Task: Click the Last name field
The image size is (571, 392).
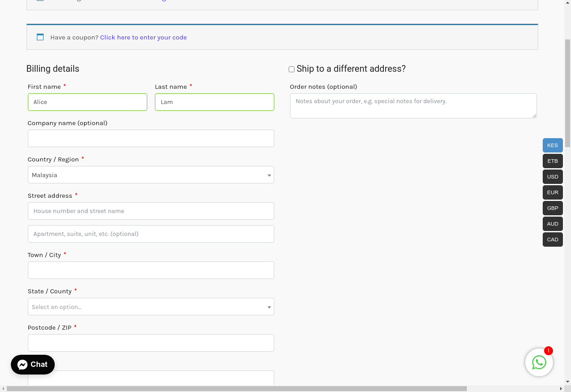Action: [215, 102]
